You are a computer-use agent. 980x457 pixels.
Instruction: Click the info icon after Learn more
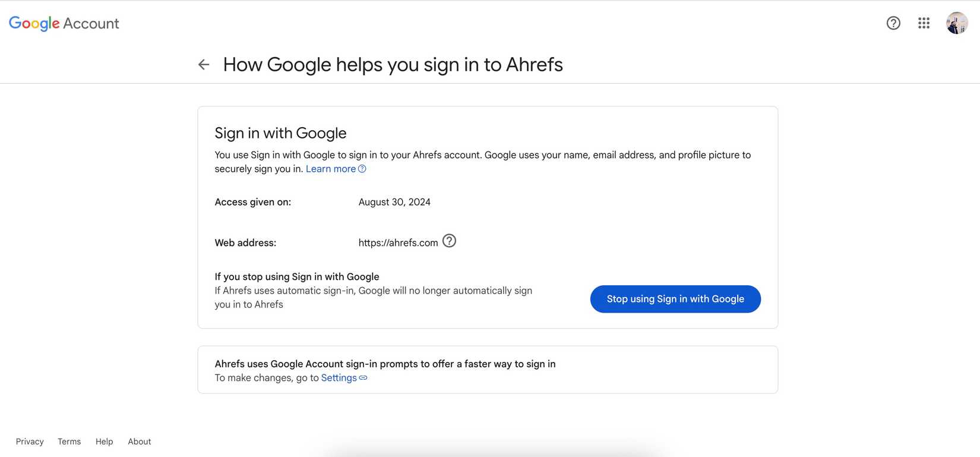coord(362,169)
